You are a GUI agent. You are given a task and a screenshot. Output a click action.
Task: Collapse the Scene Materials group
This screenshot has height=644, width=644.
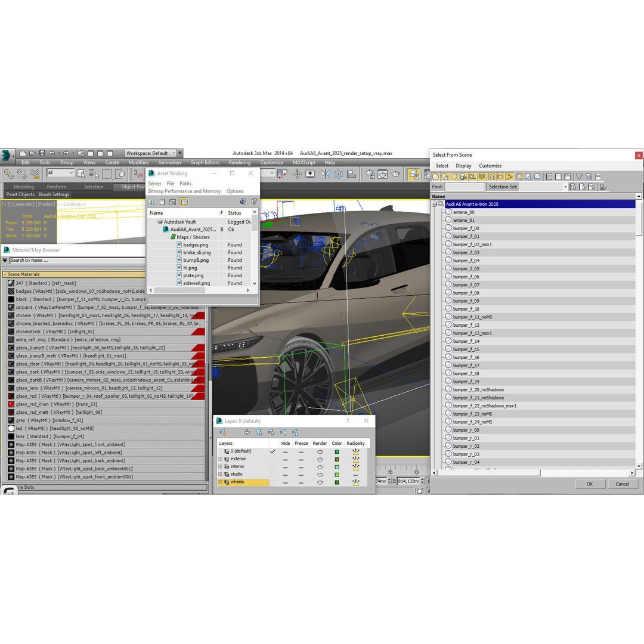tap(5, 274)
